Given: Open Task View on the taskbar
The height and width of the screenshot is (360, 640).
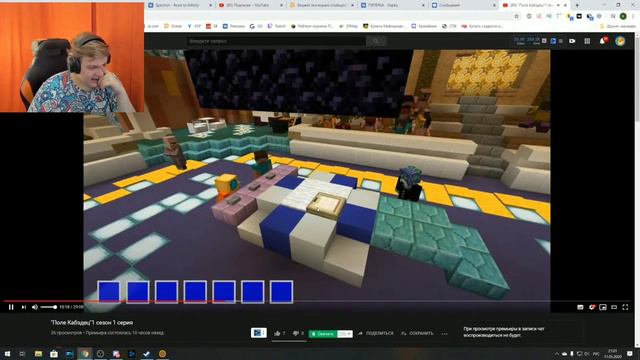Looking at the screenshot, I should point(22,353).
